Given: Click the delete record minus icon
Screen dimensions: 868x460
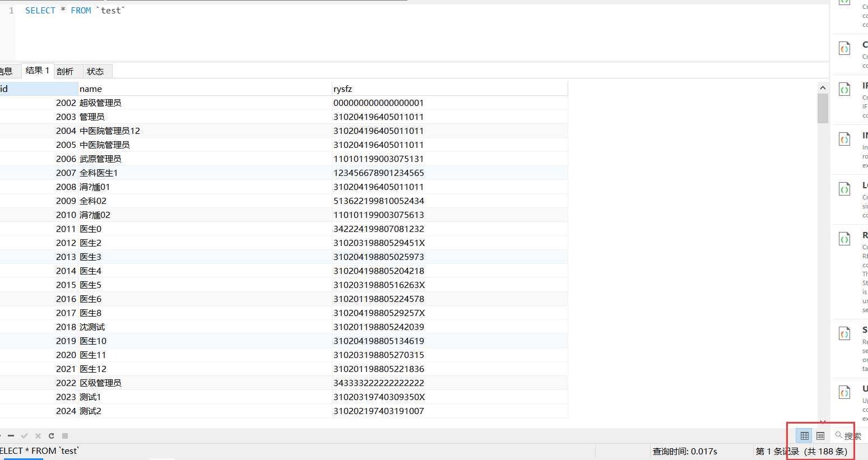Looking at the screenshot, I should pos(11,435).
